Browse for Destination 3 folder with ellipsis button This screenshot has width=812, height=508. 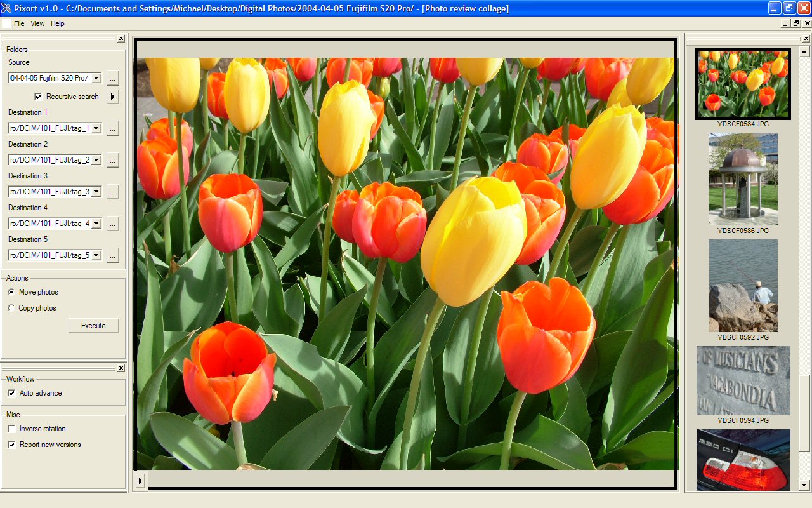[112, 192]
